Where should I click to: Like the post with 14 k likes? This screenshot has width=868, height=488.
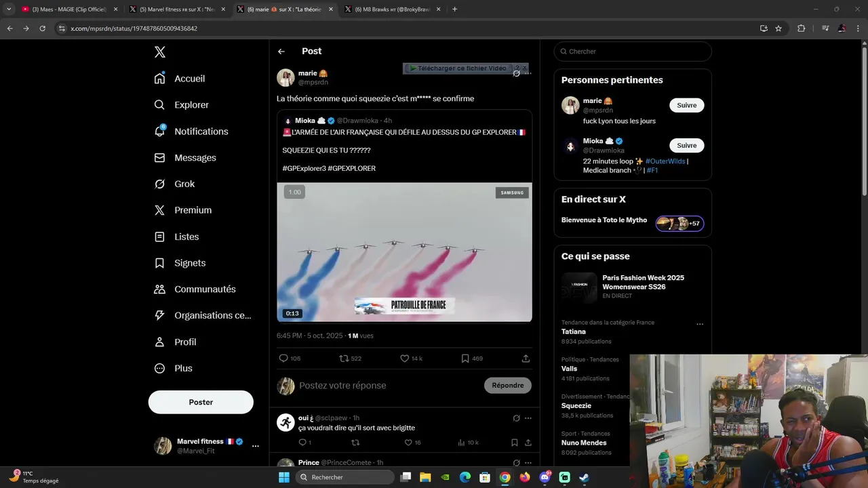411,359
